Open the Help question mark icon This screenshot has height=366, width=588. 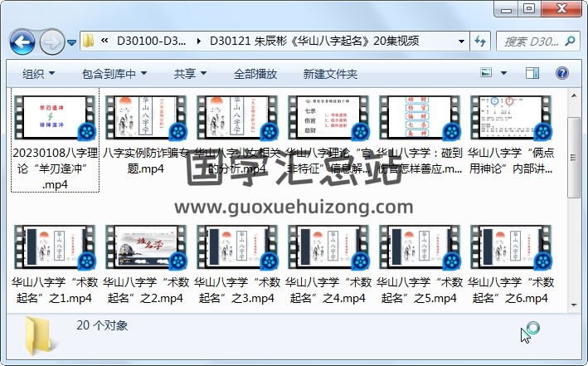pyautogui.click(x=564, y=74)
